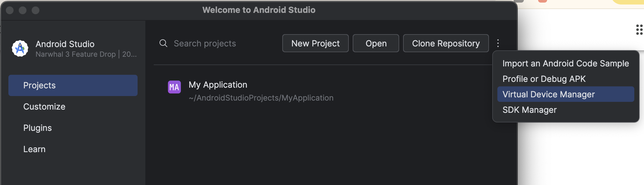The image size is (644, 185).
Task: Choose Virtual Device Manager menu item
Action: [x=566, y=94]
